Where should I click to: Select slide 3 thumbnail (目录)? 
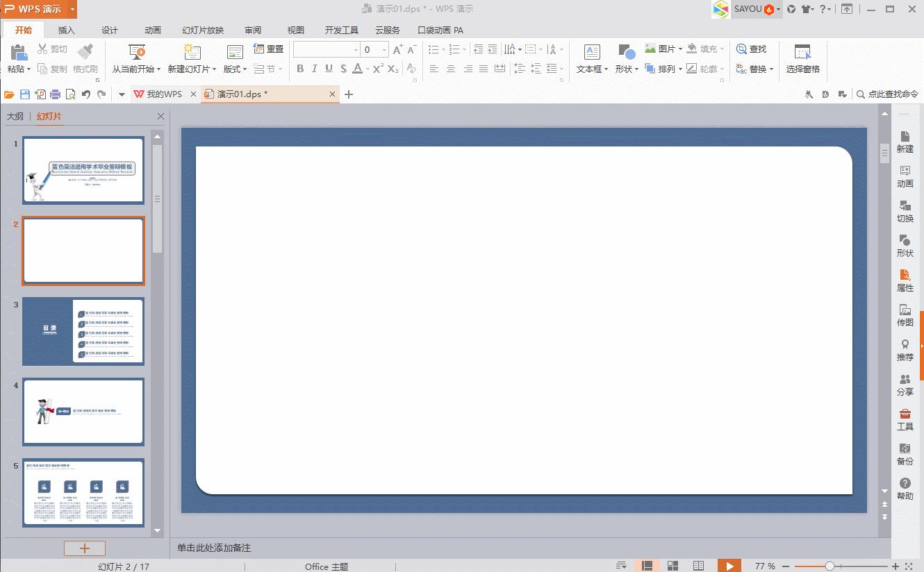[83, 332]
